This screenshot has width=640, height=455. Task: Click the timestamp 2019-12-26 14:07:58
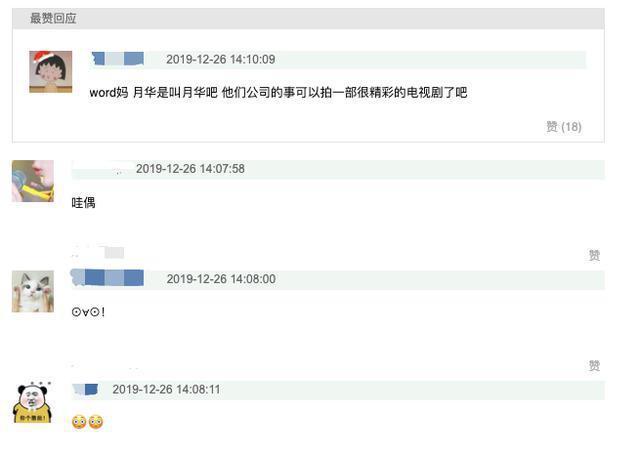[x=190, y=169]
